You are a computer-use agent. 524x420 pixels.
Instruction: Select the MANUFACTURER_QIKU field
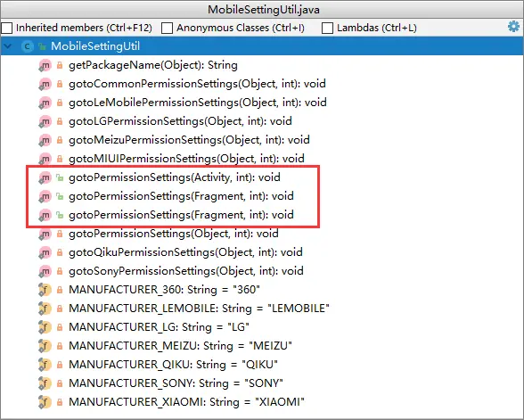pos(174,365)
